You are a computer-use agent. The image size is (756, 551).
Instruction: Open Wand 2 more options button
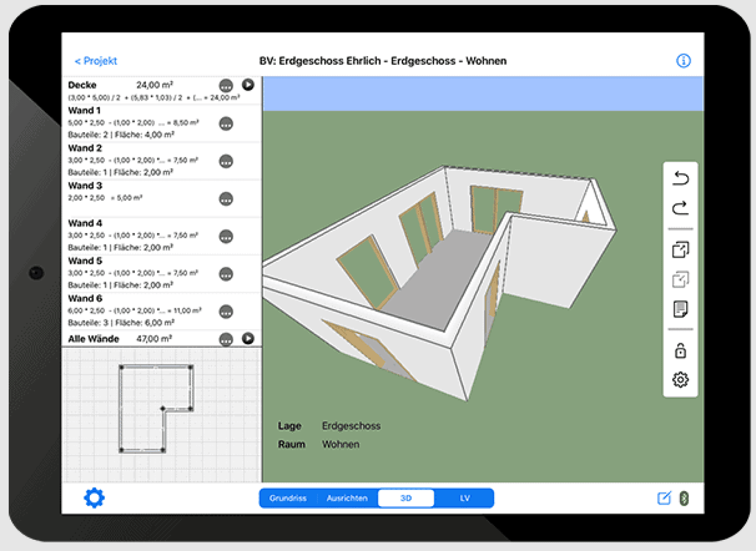coord(226,161)
